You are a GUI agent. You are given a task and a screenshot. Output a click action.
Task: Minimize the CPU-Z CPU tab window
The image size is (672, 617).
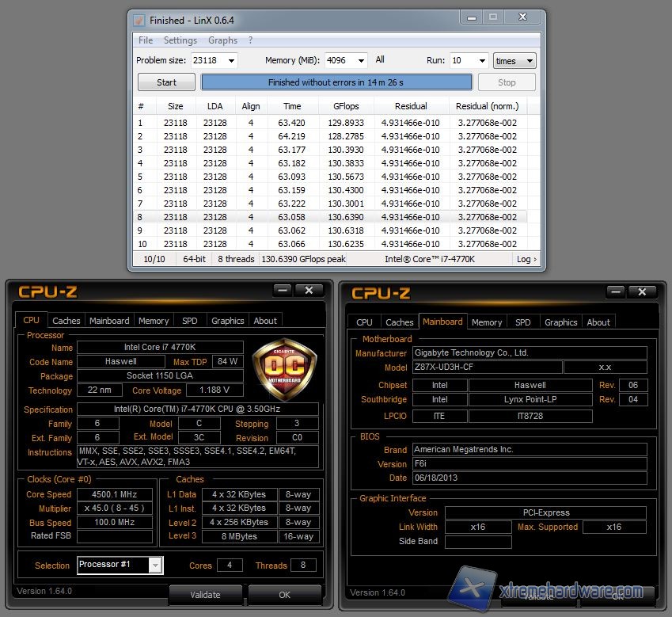[283, 291]
